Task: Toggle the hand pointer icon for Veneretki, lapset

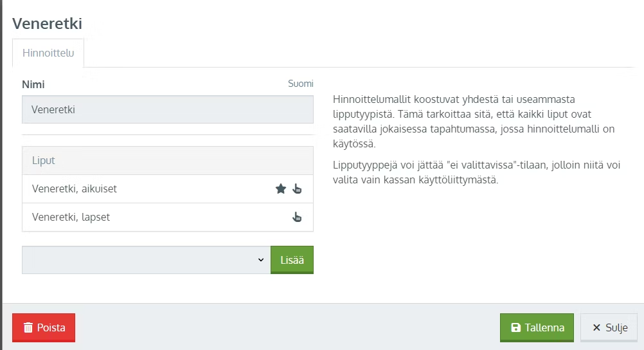Action: pyautogui.click(x=297, y=217)
